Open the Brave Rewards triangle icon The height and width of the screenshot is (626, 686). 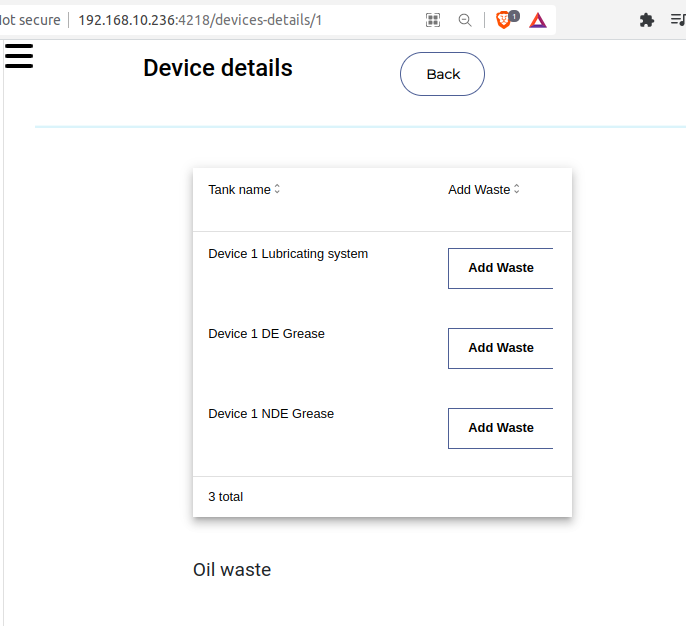(538, 20)
